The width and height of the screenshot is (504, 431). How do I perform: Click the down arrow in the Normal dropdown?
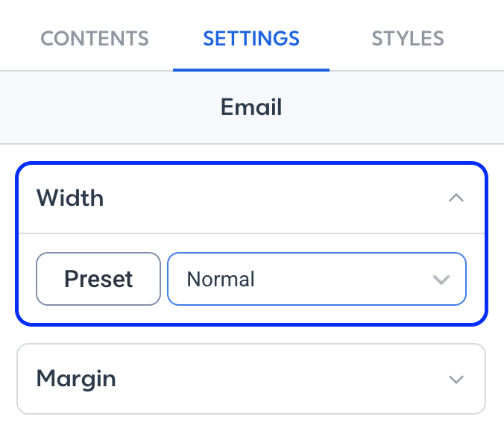(441, 280)
